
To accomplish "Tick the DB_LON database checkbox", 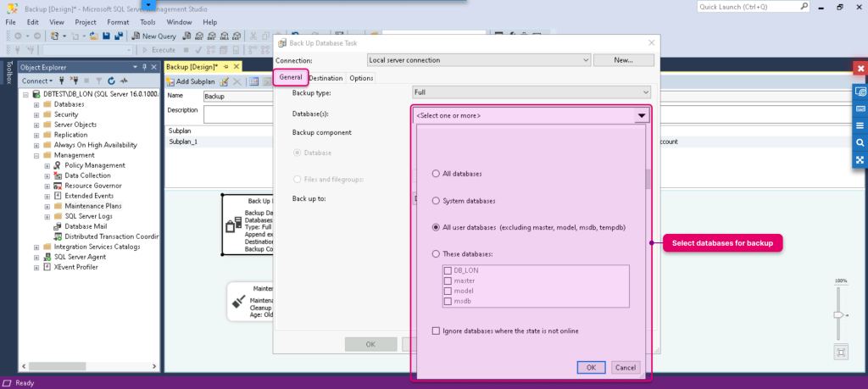I will pos(448,270).
